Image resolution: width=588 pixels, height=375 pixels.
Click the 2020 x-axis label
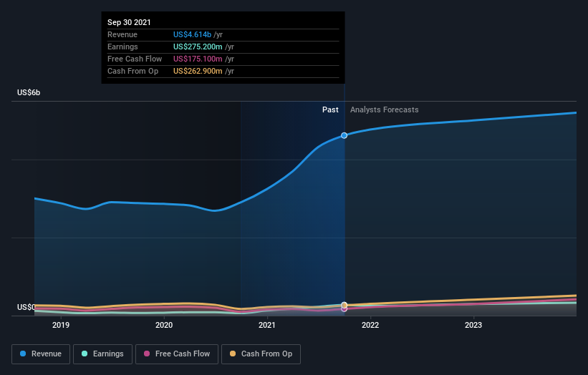164,325
